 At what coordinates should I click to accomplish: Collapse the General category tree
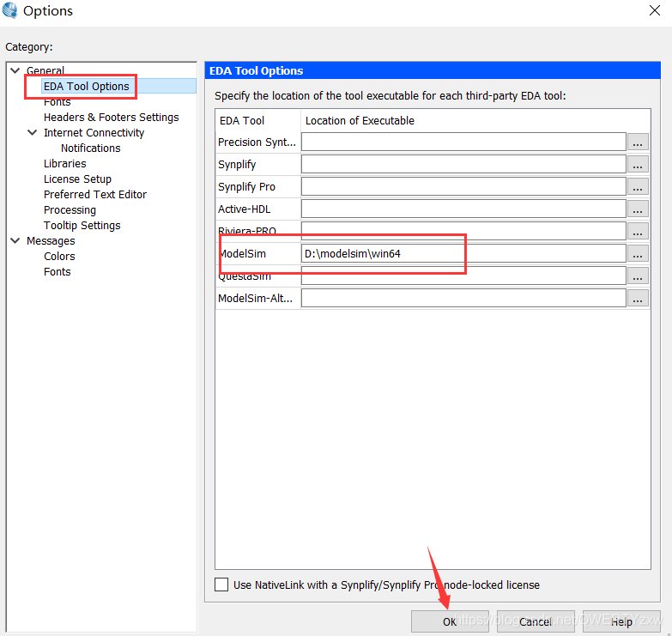[15, 70]
